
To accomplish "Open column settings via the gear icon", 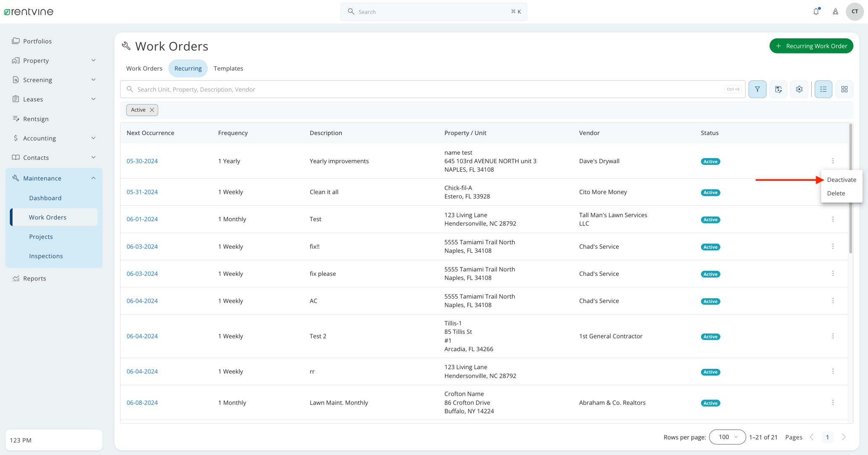I will [x=799, y=89].
